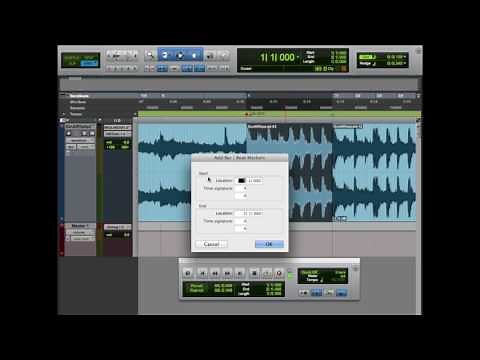Enable Grid edit mode
This screenshot has height=360, width=480.
[90, 63]
